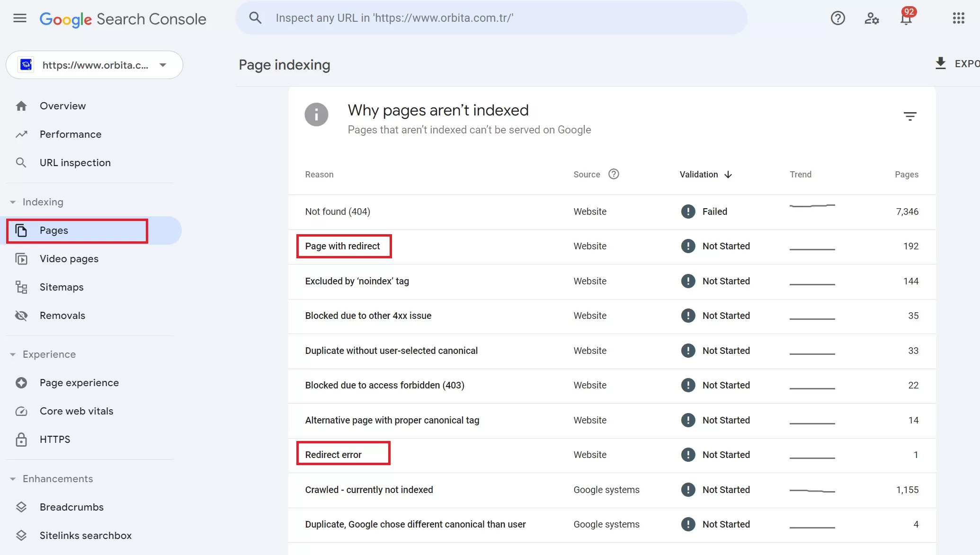Click the download icon next to Export
This screenshot has height=555, width=980.
click(x=940, y=63)
